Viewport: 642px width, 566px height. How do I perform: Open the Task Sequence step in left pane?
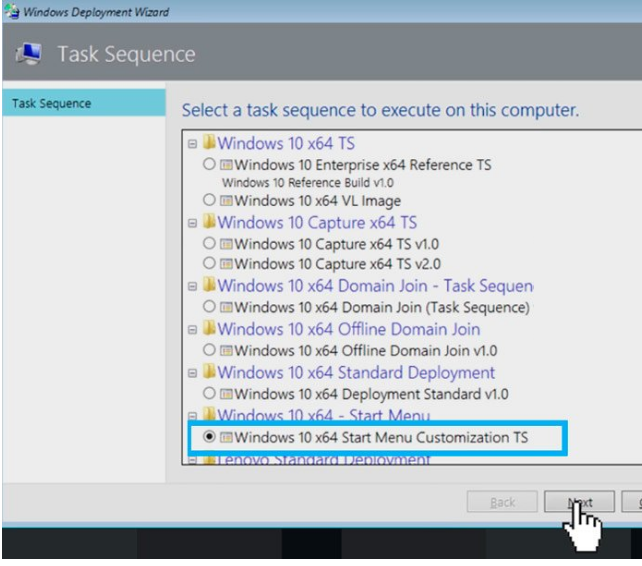84,103
